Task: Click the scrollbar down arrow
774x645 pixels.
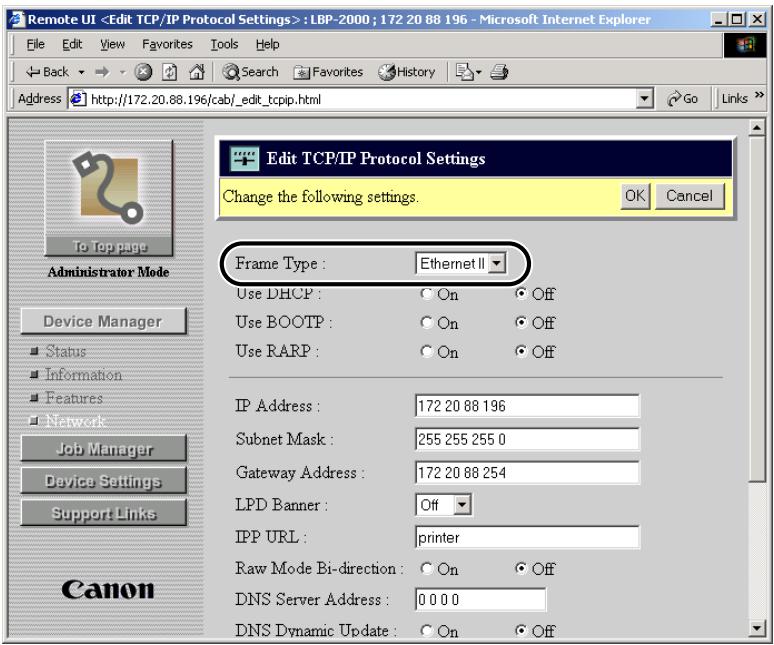Action: click(757, 628)
